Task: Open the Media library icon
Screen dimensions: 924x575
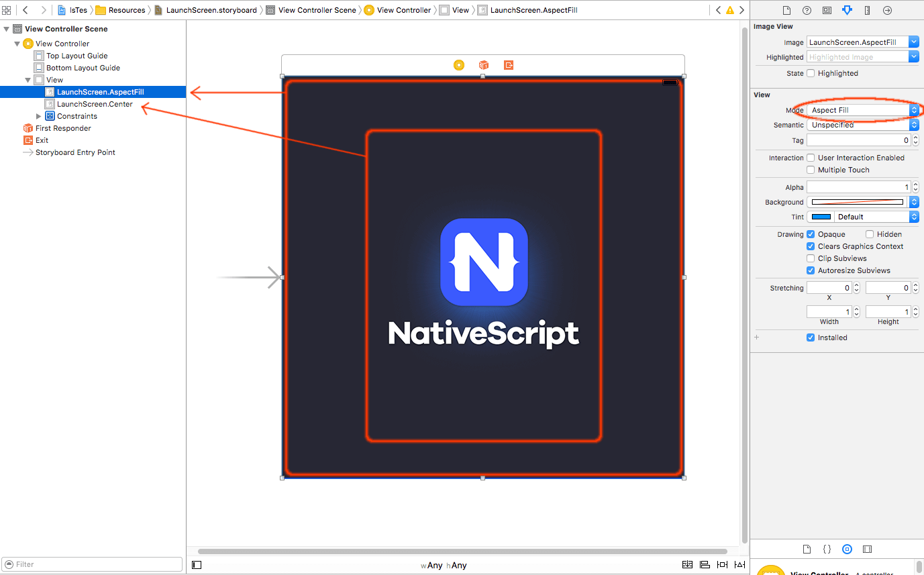Action: coord(867,549)
